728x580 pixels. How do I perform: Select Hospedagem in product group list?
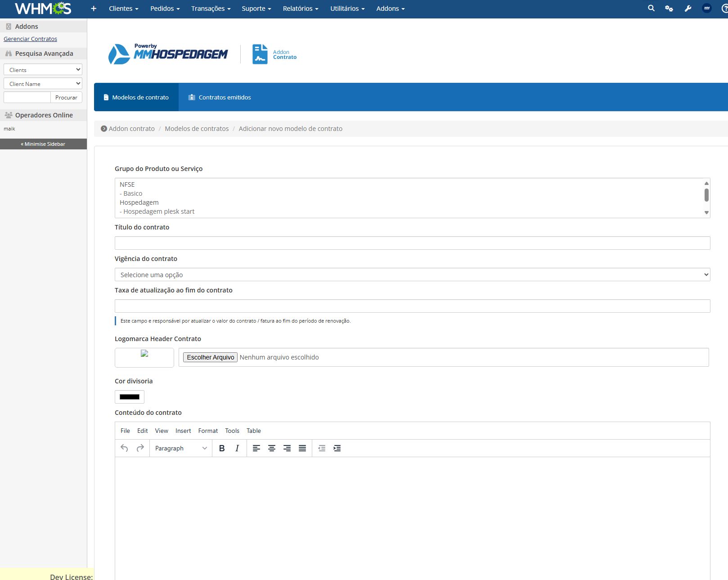(409, 202)
